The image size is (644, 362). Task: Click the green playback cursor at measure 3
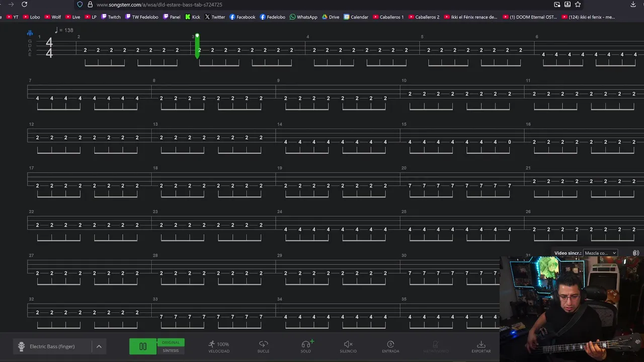coord(197,46)
